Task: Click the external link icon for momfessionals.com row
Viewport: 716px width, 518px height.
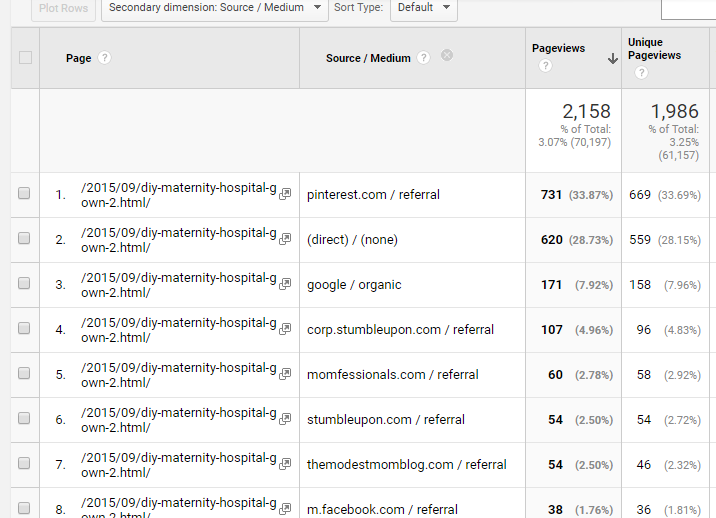Action: [x=285, y=375]
